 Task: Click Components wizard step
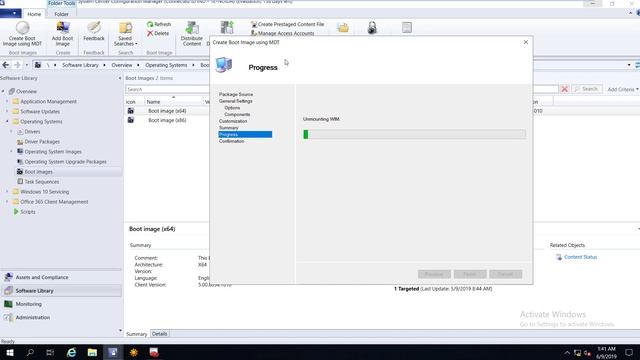(x=237, y=114)
